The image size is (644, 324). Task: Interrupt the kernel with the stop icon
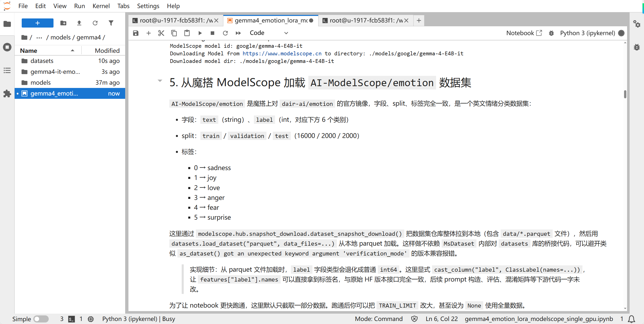[212, 33]
